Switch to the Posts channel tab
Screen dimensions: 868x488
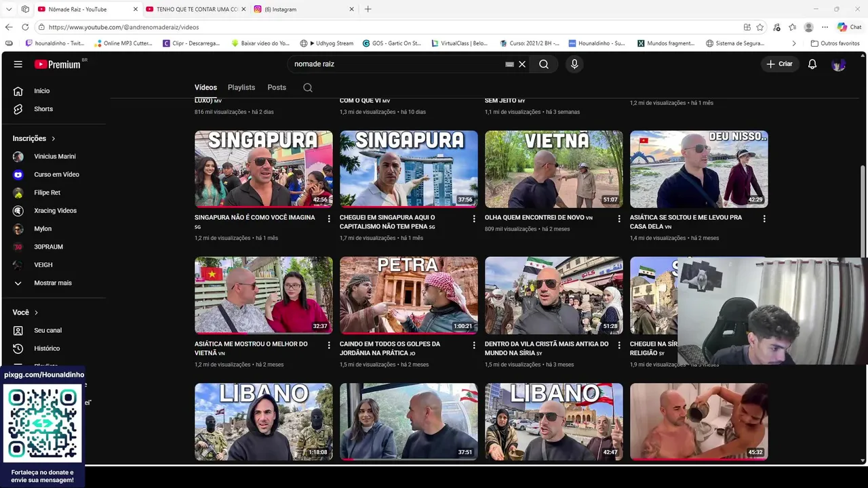click(277, 87)
